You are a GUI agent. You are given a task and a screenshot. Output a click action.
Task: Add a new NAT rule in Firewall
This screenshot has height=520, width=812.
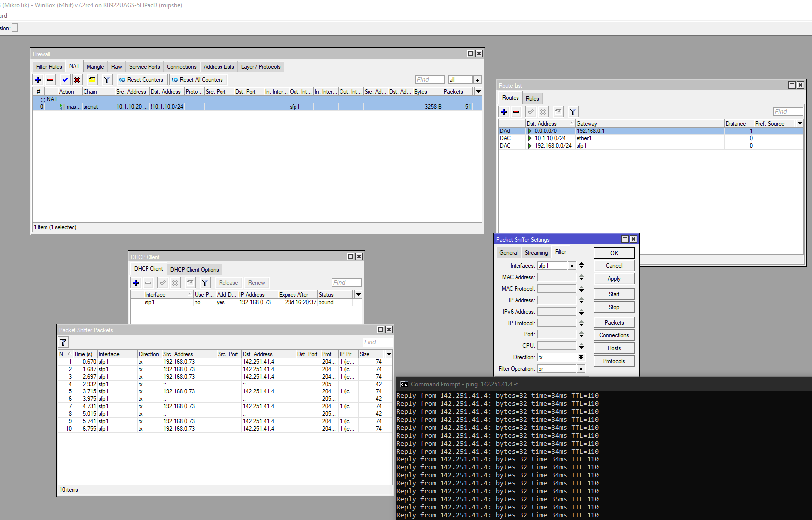click(x=38, y=80)
